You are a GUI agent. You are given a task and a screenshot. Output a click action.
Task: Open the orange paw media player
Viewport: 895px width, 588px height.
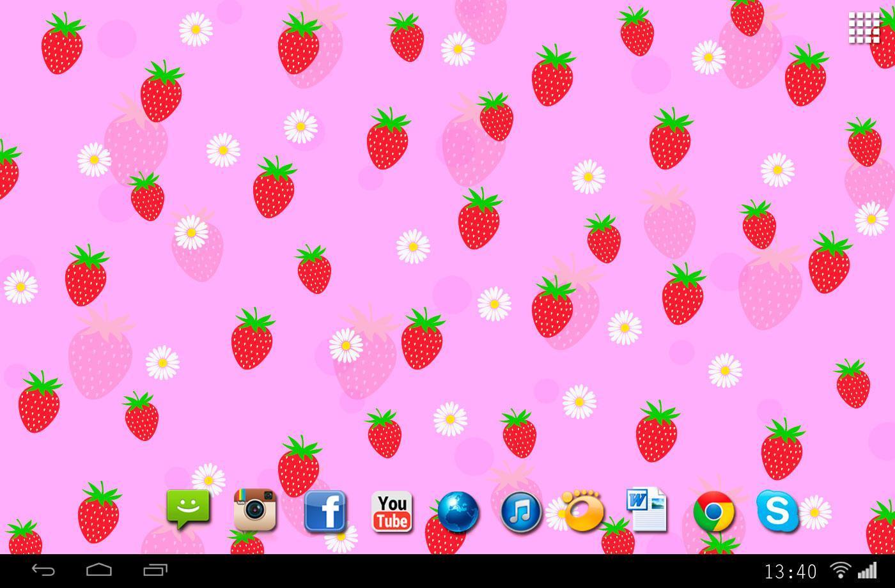[x=583, y=511]
